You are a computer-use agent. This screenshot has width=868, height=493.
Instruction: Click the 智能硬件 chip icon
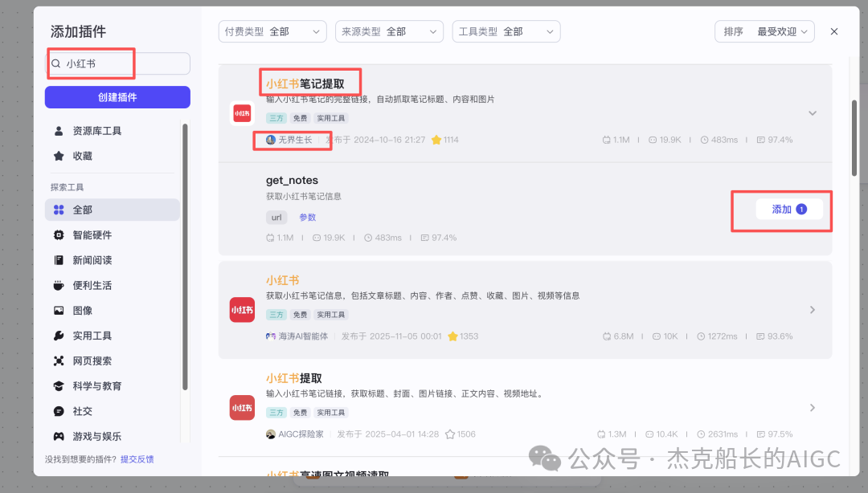tap(59, 235)
